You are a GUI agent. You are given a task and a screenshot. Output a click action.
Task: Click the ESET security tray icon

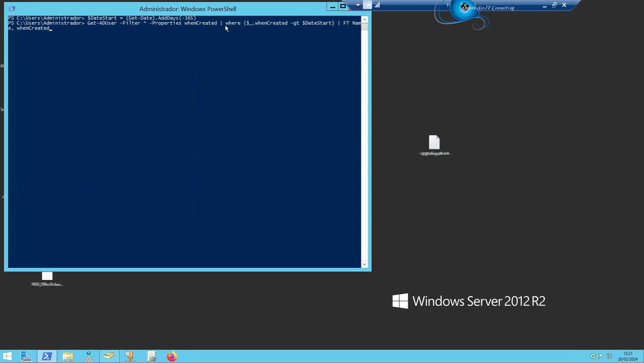click(x=593, y=356)
